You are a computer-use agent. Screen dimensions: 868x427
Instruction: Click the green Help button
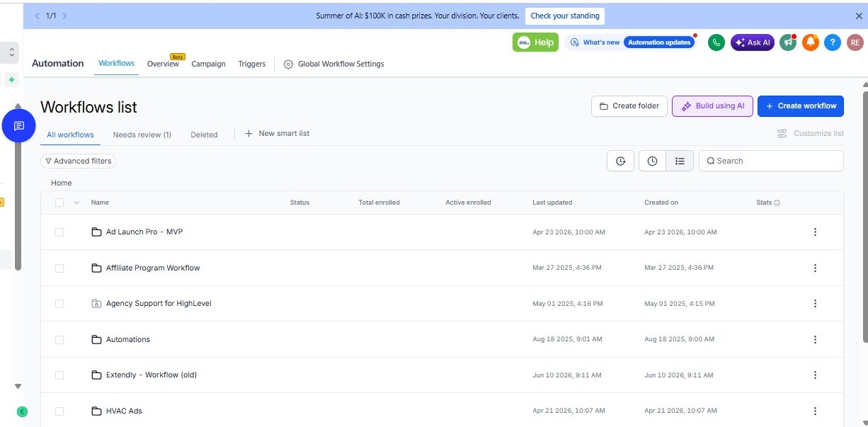pyautogui.click(x=535, y=42)
